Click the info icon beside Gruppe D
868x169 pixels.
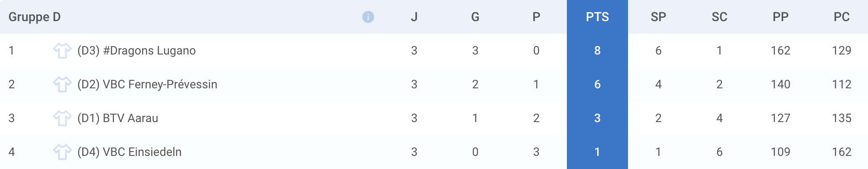(368, 17)
